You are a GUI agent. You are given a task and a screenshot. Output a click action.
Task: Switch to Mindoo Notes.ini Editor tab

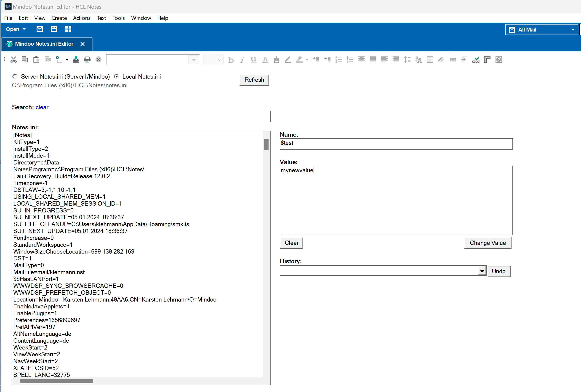44,44
